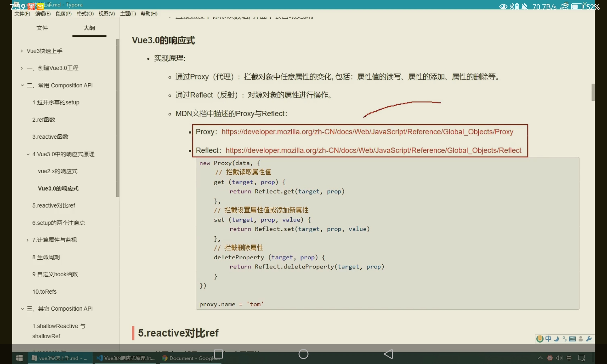The image size is (607, 364).
Task: Open the Windows notification center icon
Action: [582, 358]
